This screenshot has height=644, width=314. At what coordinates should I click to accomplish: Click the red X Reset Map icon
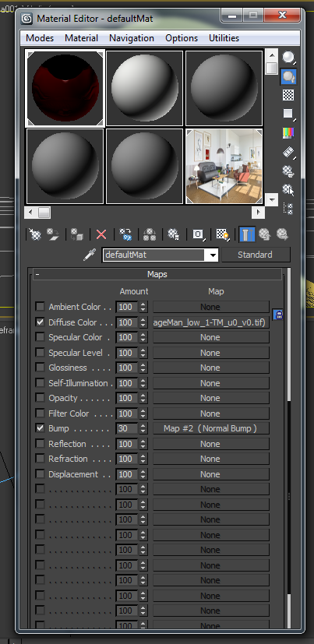(101, 234)
